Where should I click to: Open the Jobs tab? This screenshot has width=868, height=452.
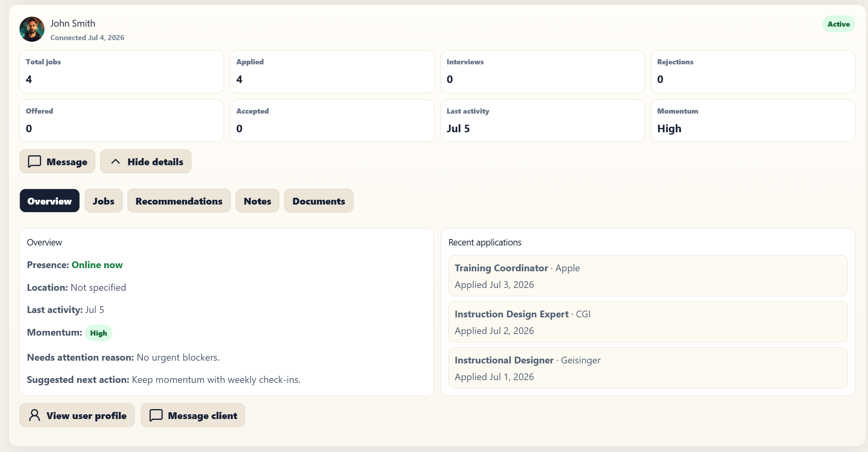tap(104, 201)
